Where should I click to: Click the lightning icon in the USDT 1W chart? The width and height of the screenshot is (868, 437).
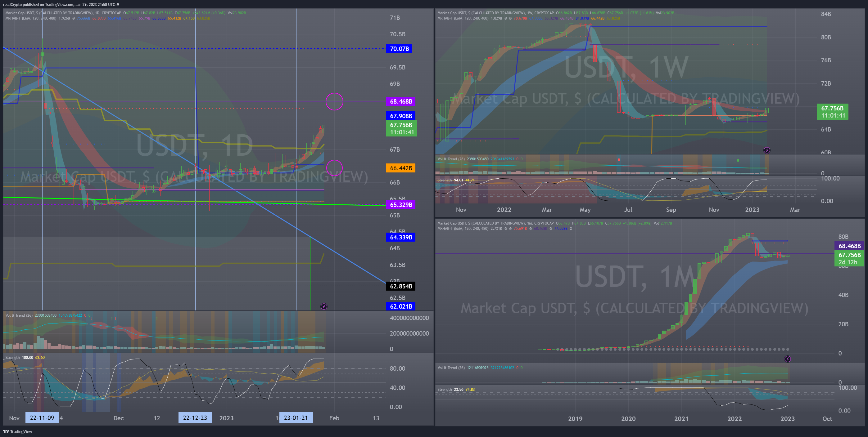[766, 150]
